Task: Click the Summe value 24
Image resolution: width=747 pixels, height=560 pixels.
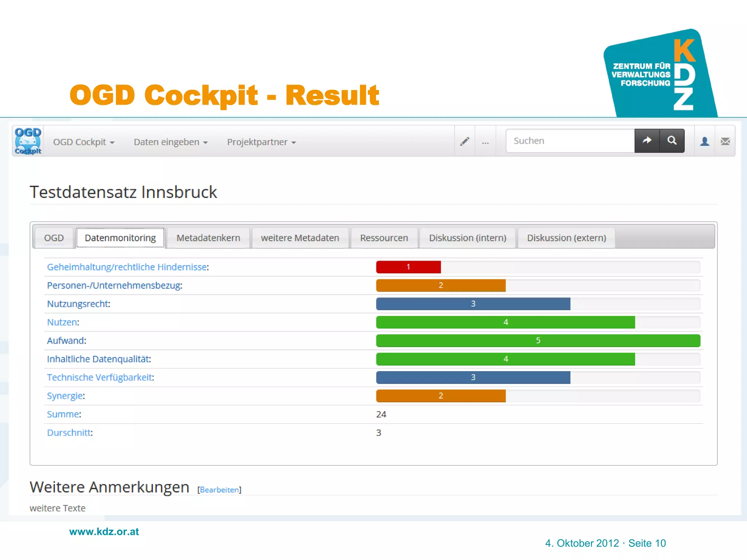Action: [381, 414]
